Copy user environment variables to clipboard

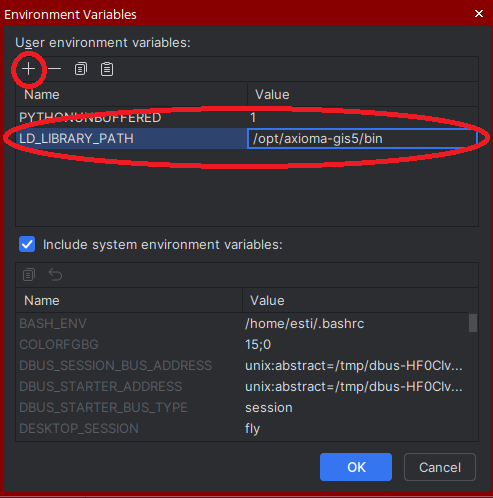[81, 69]
